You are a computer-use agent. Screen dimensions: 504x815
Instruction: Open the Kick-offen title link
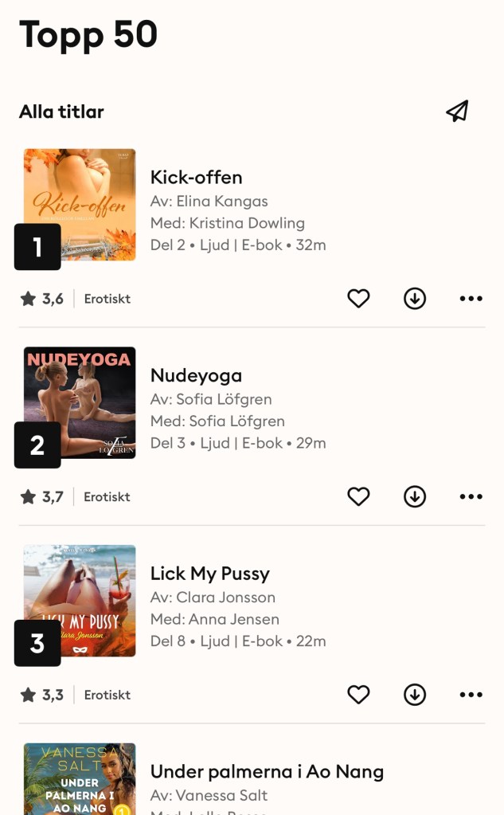(x=196, y=177)
